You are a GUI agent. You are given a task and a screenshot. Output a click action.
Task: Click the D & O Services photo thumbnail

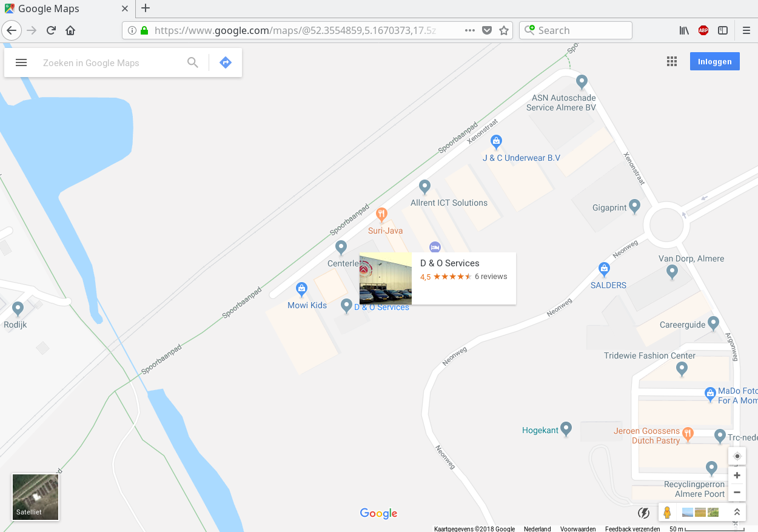[386, 278]
